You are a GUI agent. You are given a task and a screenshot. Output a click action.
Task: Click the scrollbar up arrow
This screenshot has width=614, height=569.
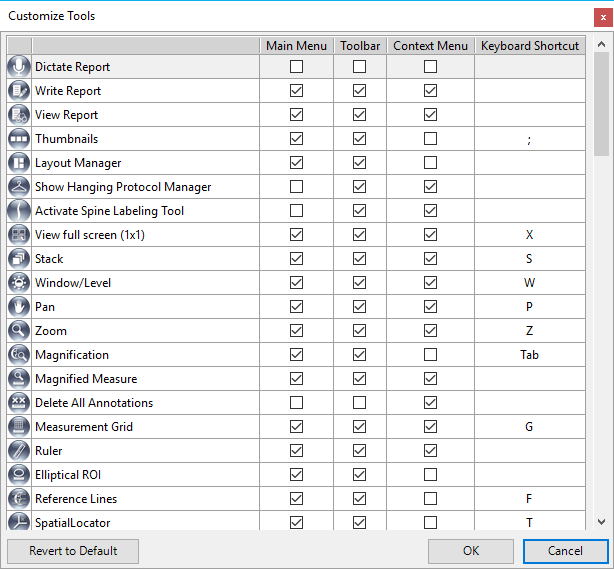point(601,44)
